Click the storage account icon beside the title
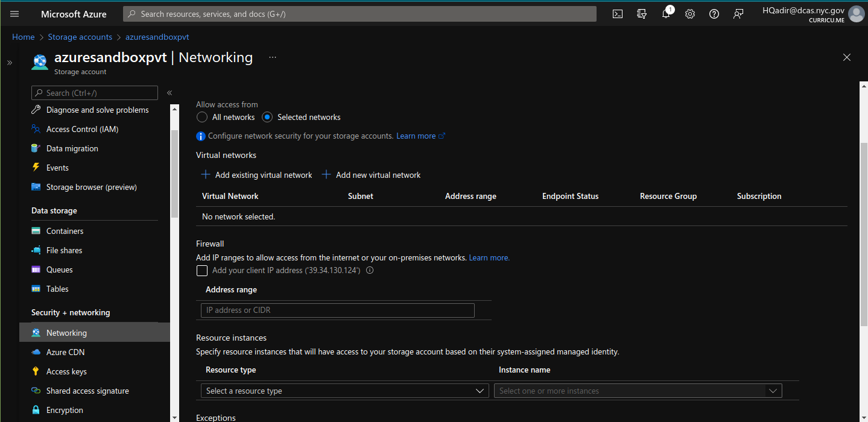The width and height of the screenshot is (868, 422). coord(40,62)
